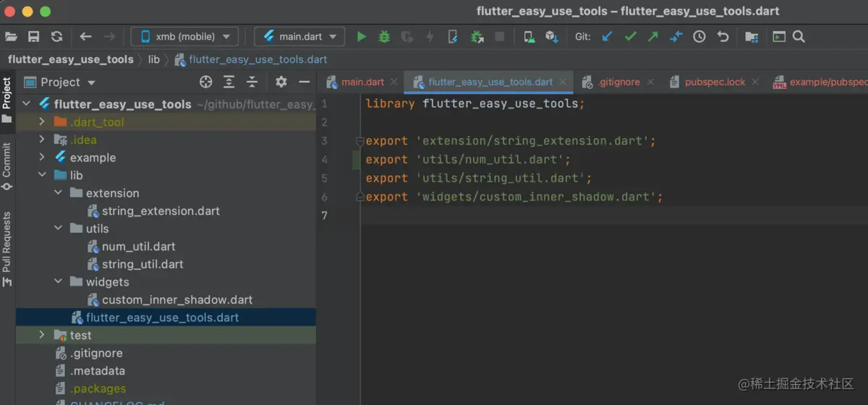The height and width of the screenshot is (405, 868).
Task: Run the app with the green play icon
Action: (x=362, y=36)
